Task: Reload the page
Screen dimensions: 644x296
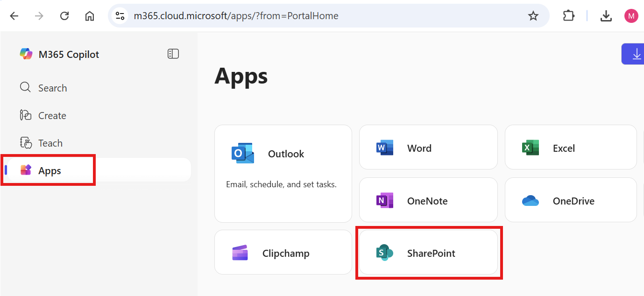Action: (64, 16)
